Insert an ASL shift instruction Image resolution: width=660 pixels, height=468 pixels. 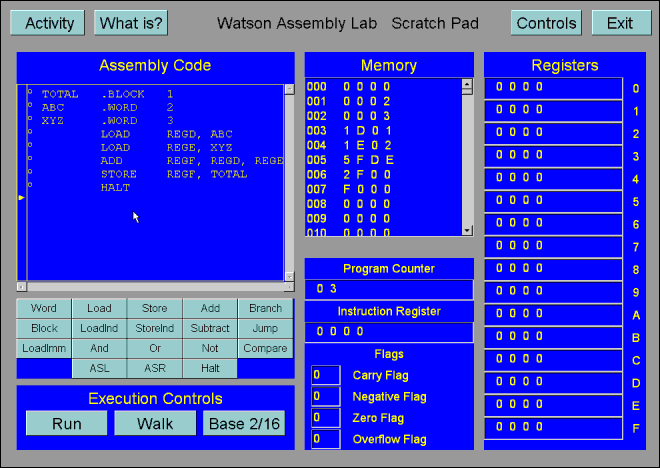tap(100, 368)
